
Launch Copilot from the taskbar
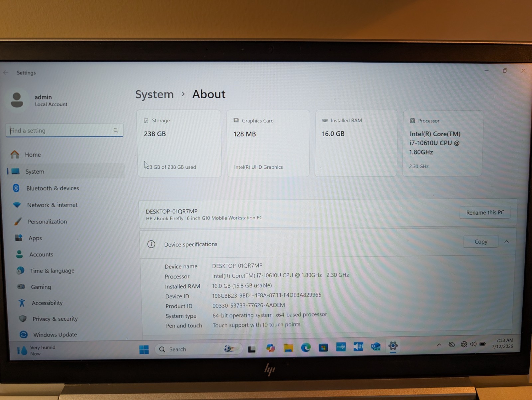pyautogui.click(x=270, y=348)
